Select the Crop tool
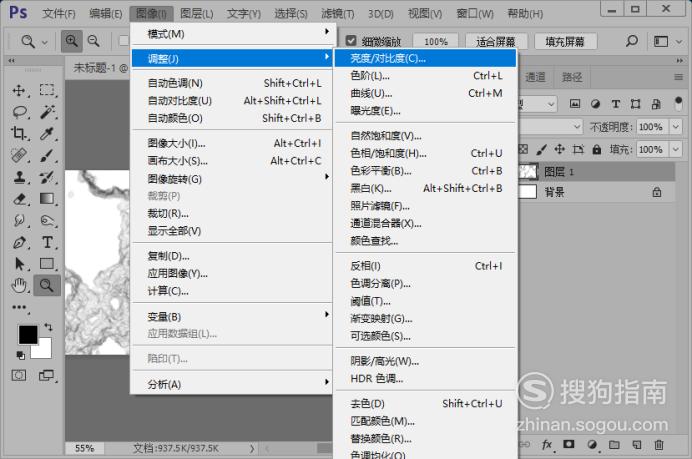The width and height of the screenshot is (692, 459). click(x=19, y=133)
